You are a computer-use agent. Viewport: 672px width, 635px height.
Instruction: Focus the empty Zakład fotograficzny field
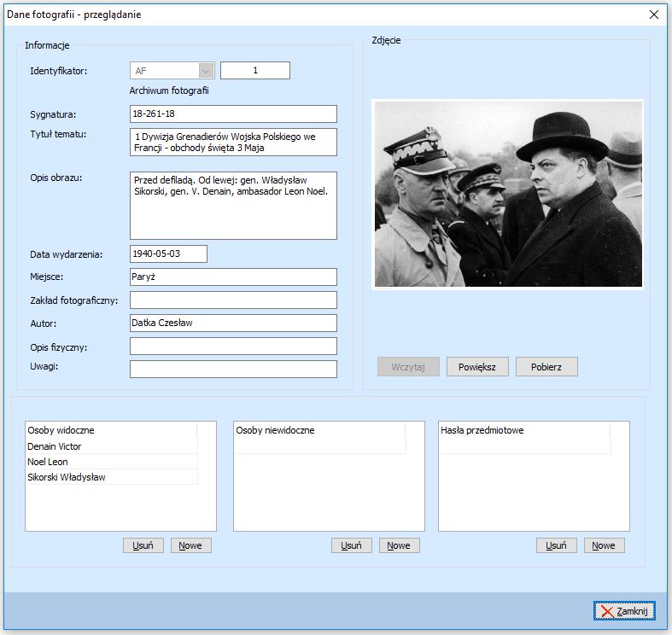coord(233,300)
